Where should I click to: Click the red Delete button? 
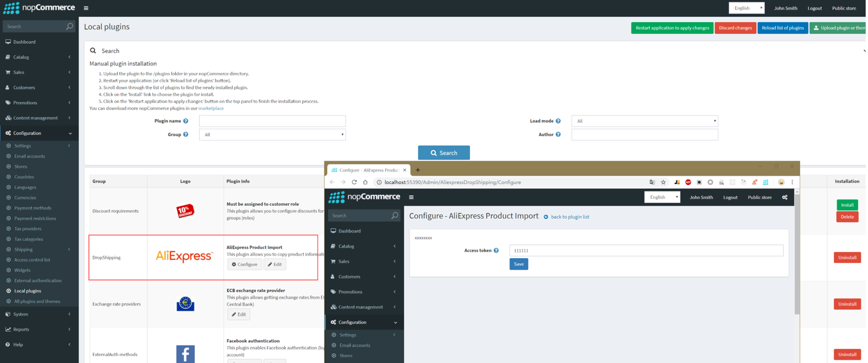(847, 216)
